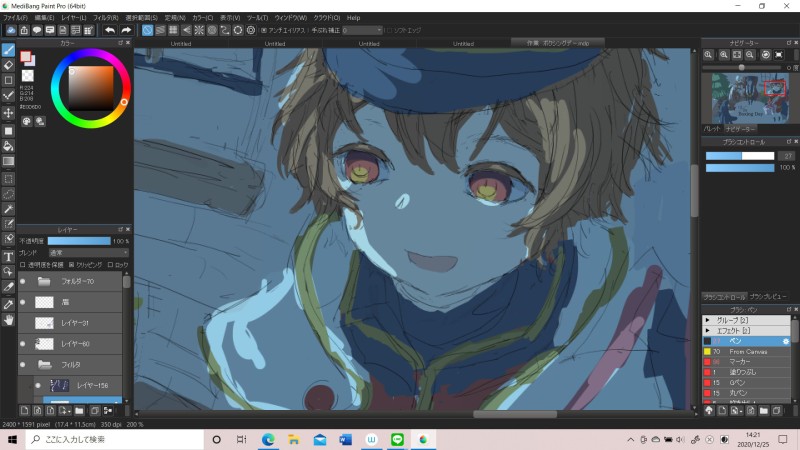This screenshot has height=450, width=800.
Task: Hide レイヤー156 layer
Action: pyautogui.click(x=38, y=386)
